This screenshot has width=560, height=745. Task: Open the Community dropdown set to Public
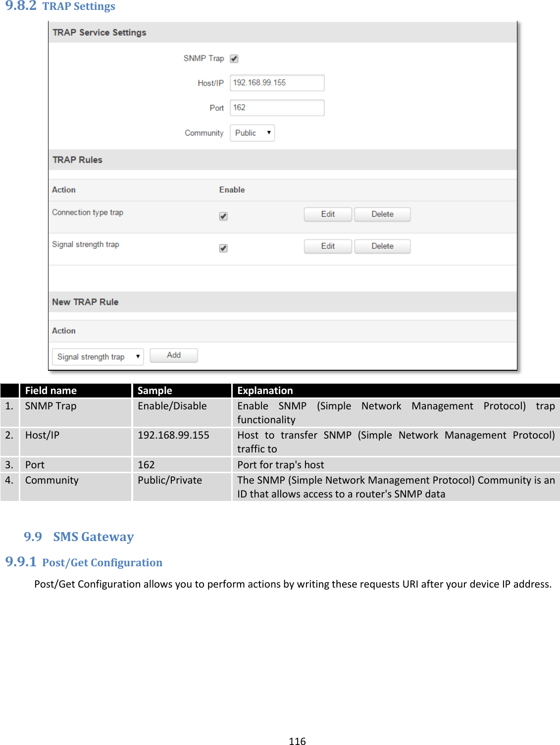(x=252, y=133)
